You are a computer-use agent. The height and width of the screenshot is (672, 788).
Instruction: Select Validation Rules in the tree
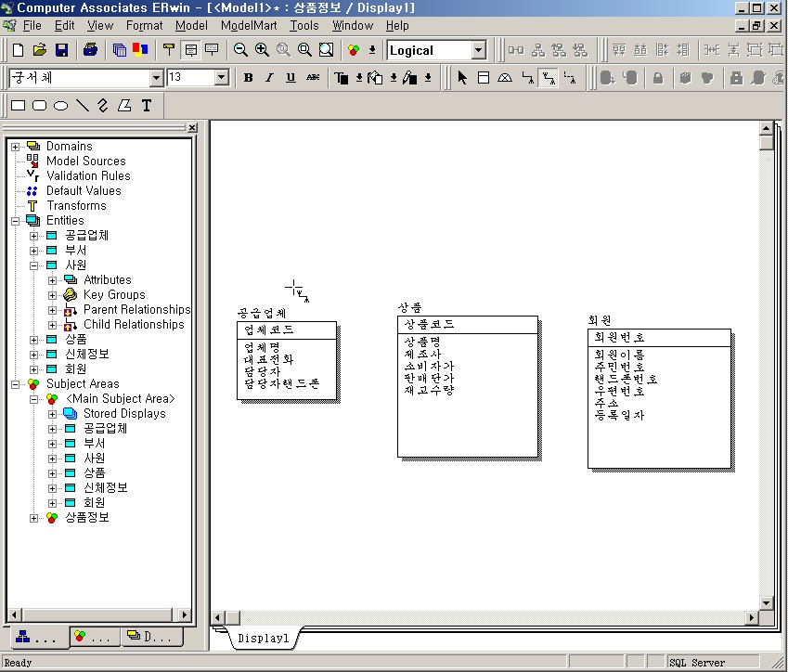coord(88,176)
